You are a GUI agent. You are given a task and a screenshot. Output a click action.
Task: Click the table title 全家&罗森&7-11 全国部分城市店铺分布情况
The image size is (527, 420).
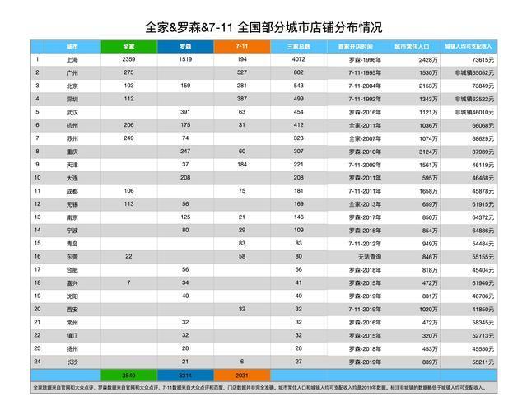click(x=263, y=27)
